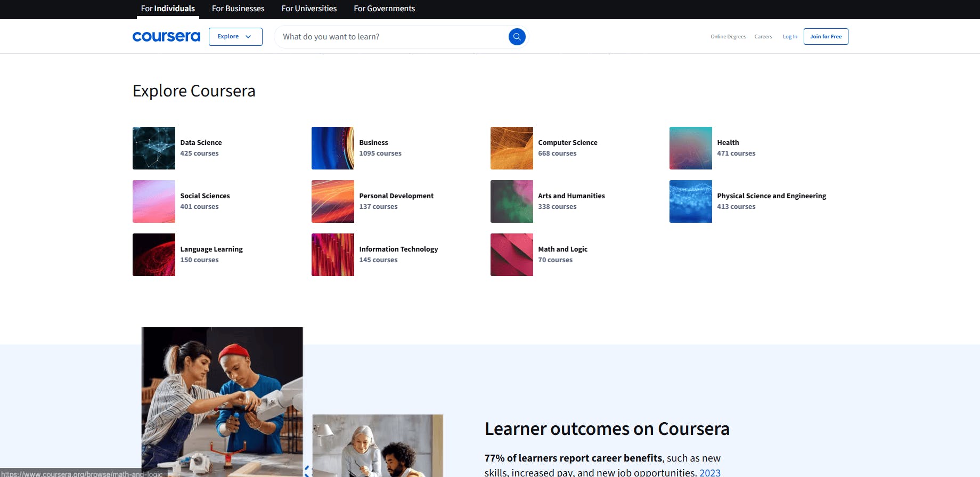This screenshot has width=980, height=477.
Task: Open the Coursera logo homepage link
Action: (166, 37)
